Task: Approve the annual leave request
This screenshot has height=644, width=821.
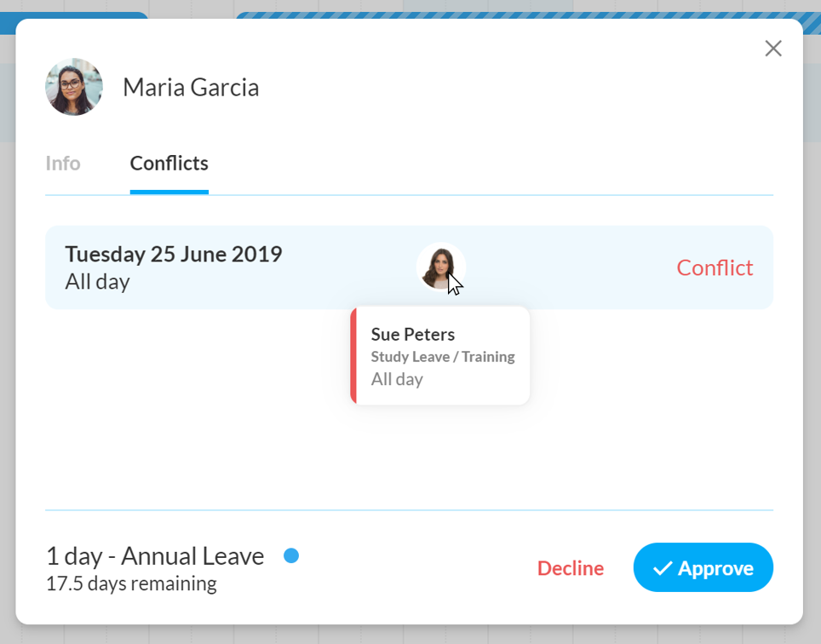Action: [703, 567]
